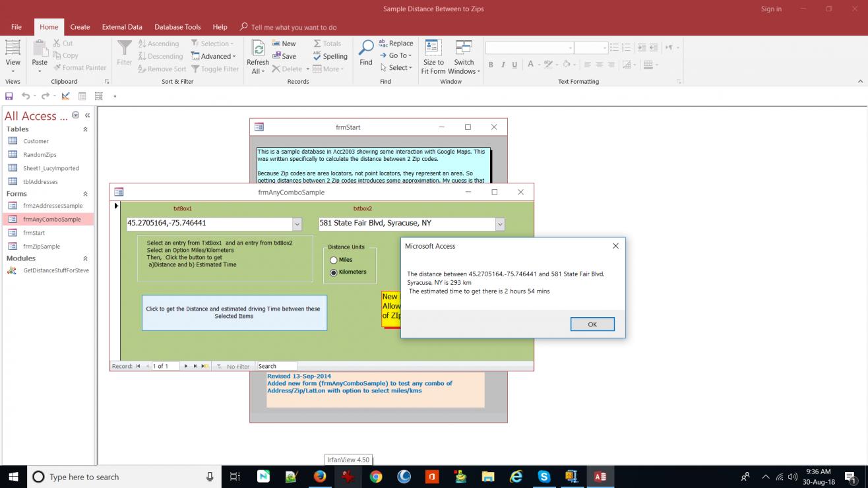Click the Find binoculars icon in ribbon

click(365, 48)
